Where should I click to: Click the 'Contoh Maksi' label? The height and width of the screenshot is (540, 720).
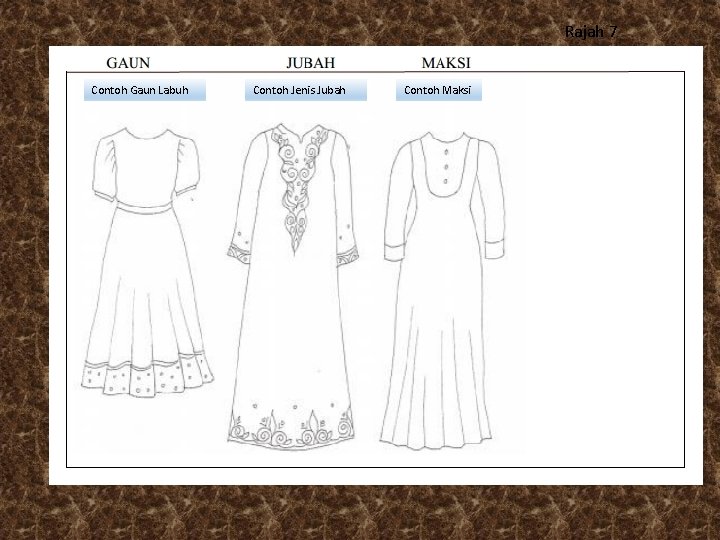439,90
